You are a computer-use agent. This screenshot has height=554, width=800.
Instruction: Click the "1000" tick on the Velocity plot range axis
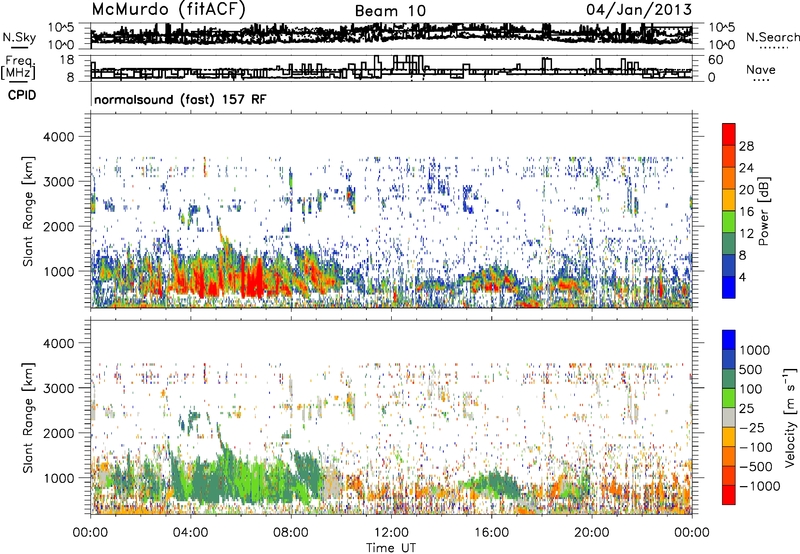point(58,478)
